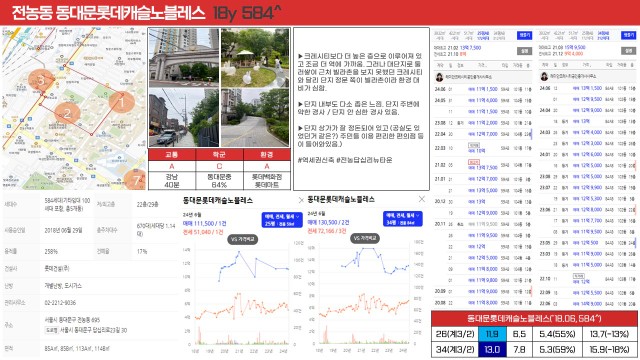640x360 pixels.
Task: Click map marker number 3
Action: (40, 80)
